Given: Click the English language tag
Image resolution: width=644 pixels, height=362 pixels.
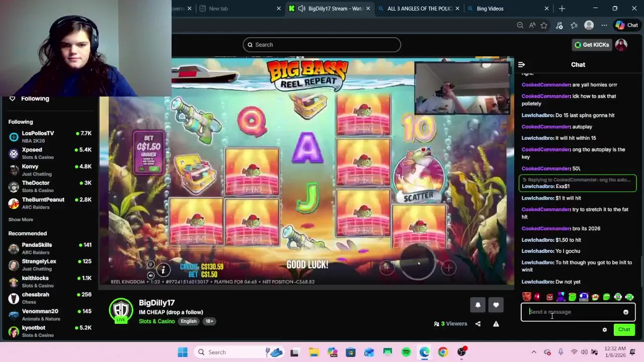Looking at the screenshot, I should 189,321.
